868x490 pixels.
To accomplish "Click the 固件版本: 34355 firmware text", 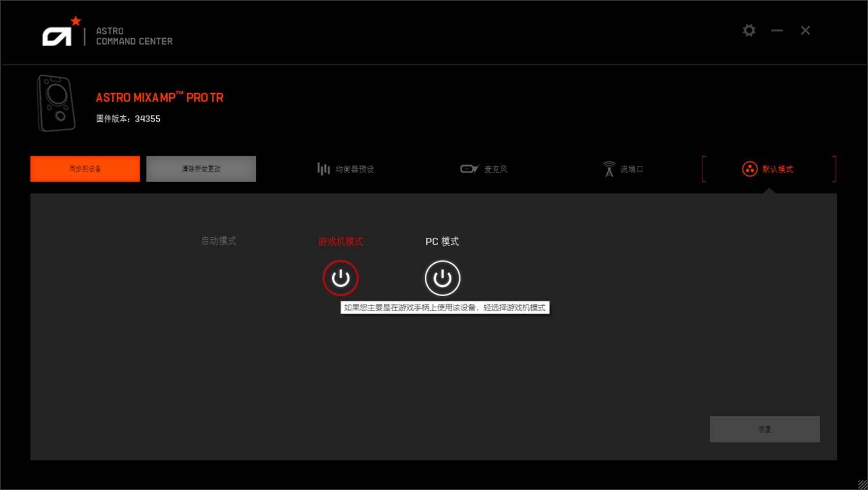I will point(128,119).
